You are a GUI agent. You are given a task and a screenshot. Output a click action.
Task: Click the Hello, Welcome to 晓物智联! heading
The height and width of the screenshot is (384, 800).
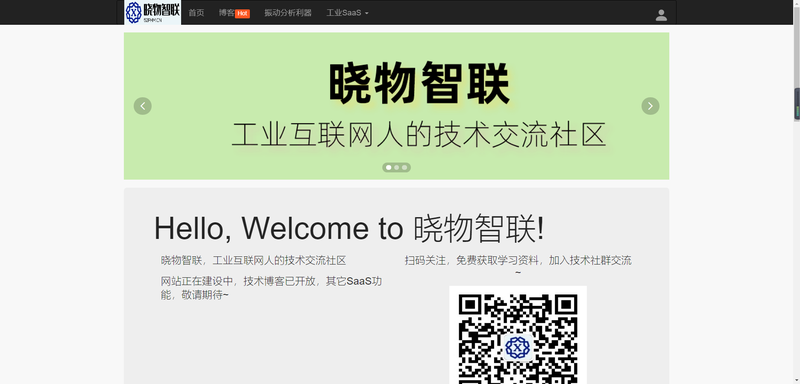coord(349,228)
